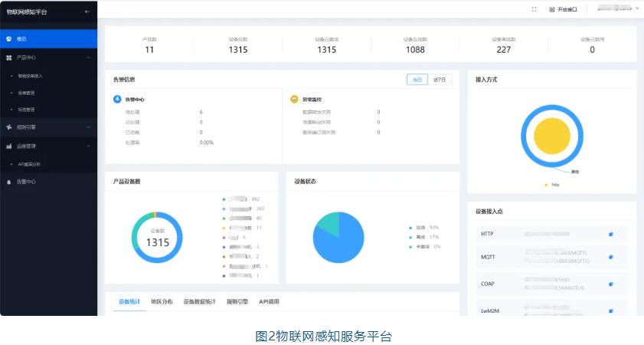Click the pending alarms value 6
The image size is (644, 345).
click(x=201, y=112)
